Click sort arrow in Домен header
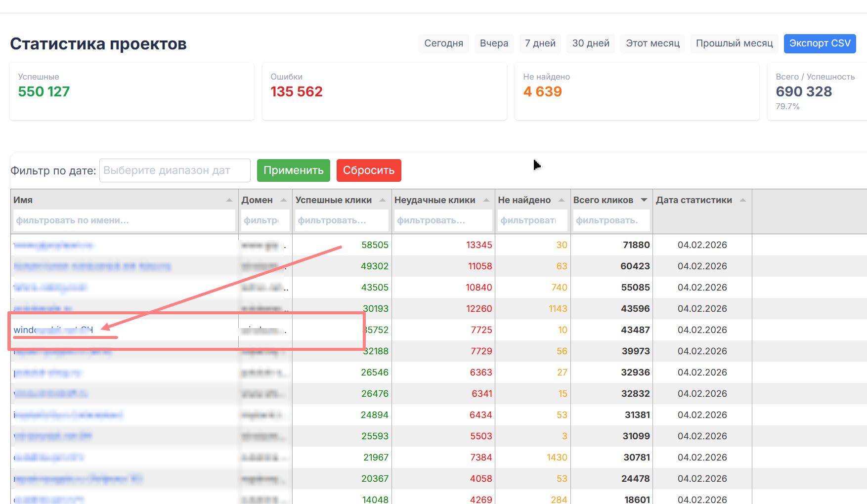Image resolution: width=867 pixels, height=504 pixels. click(283, 200)
